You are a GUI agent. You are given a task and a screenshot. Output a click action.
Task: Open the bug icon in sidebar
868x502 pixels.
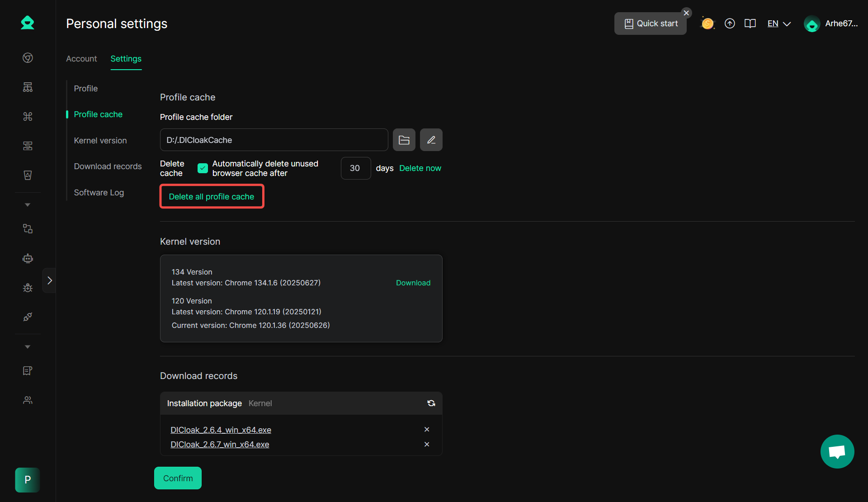point(28,288)
